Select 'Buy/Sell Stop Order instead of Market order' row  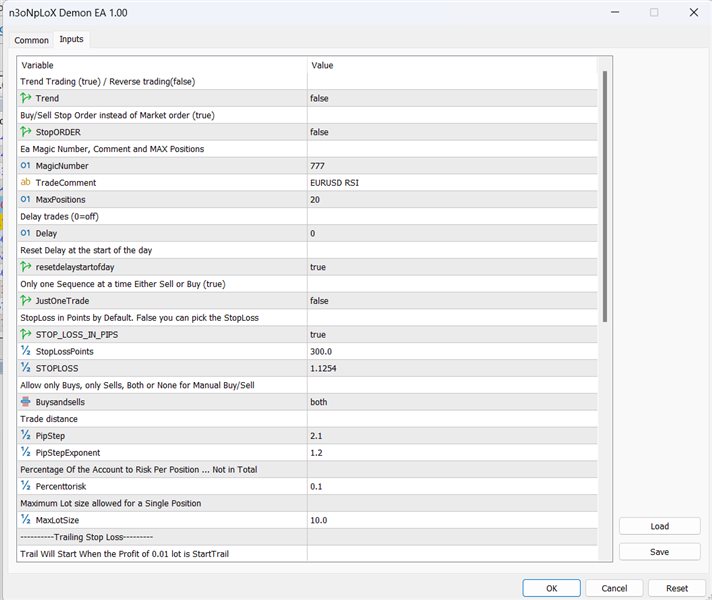coord(307,115)
